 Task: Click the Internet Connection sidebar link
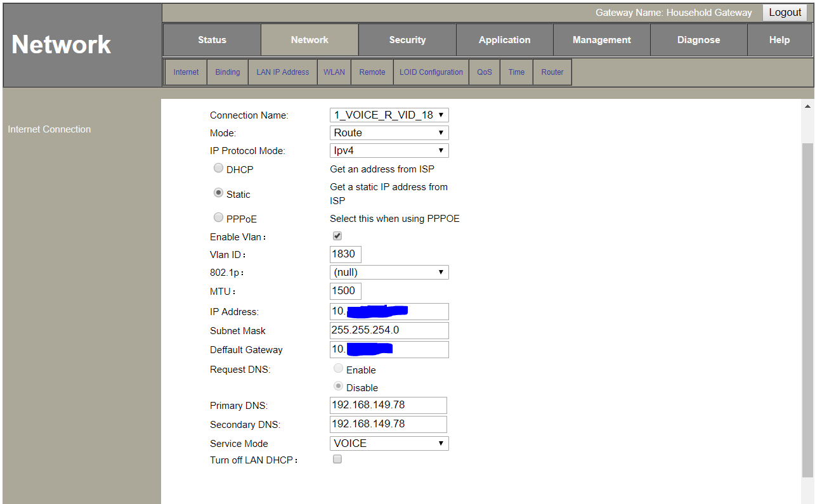tap(49, 129)
